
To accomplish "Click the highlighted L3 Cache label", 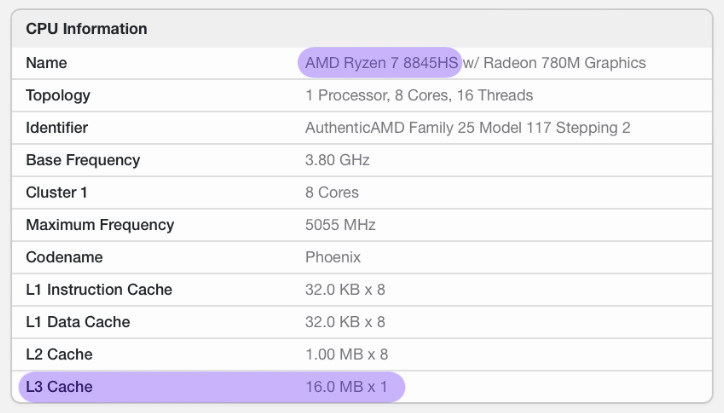I will coord(59,387).
